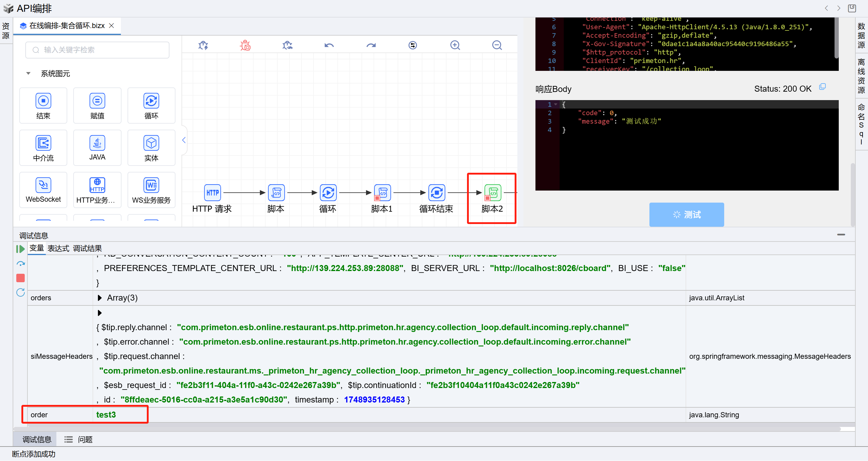The image size is (868, 461).
Task: Select the WebSocket element in palette
Action: (43, 190)
